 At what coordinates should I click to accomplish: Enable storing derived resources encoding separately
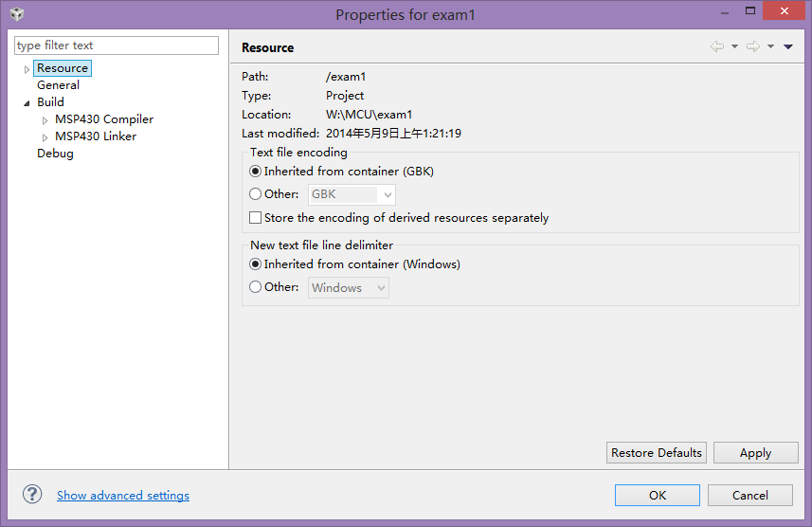[255, 218]
